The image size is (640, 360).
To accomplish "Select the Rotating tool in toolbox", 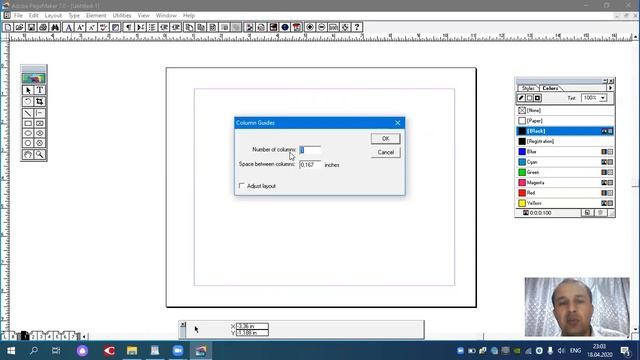I will point(28,101).
